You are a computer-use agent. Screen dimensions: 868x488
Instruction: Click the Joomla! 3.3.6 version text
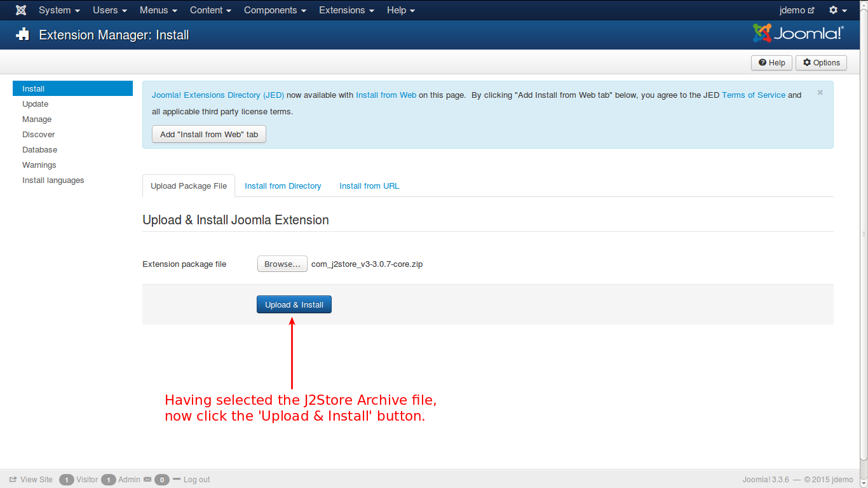click(766, 480)
